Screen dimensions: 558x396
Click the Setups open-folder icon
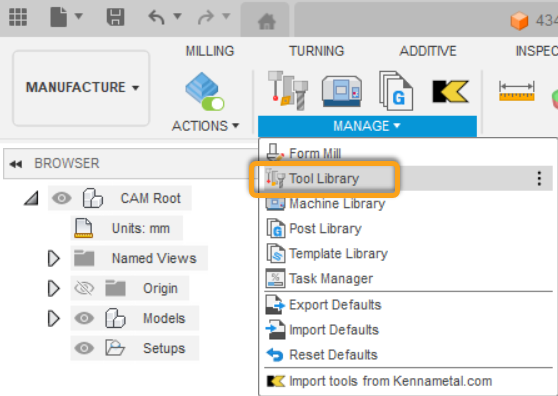115,348
